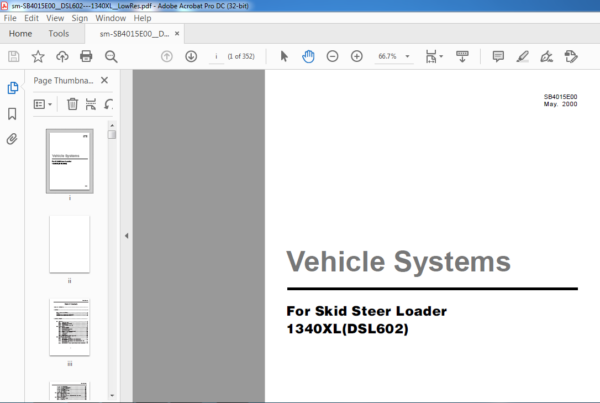
Task: Select blank page ii thumbnail
Action: (x=70, y=244)
